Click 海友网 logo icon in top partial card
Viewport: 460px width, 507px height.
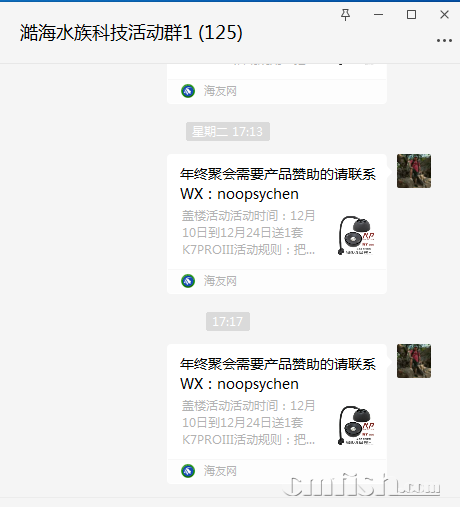click(188, 91)
